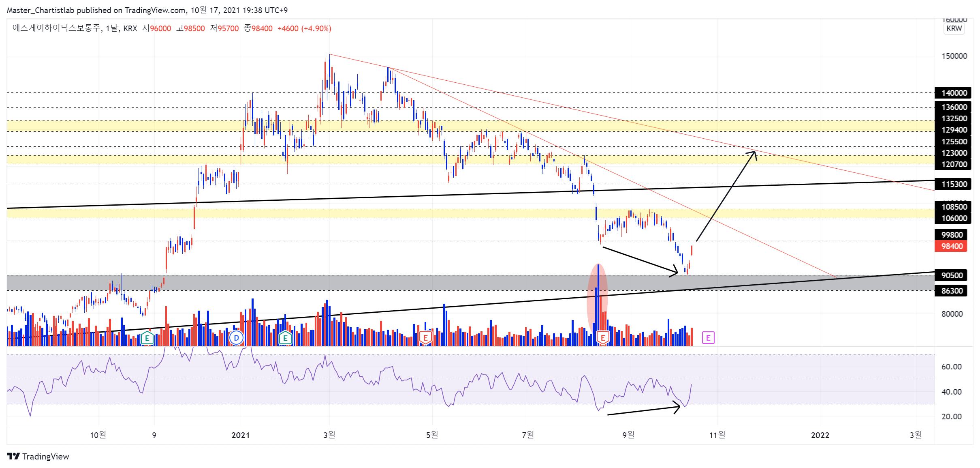This screenshot has height=468, width=980.
Task: Click the 80000 price axis value
Action: (952, 314)
